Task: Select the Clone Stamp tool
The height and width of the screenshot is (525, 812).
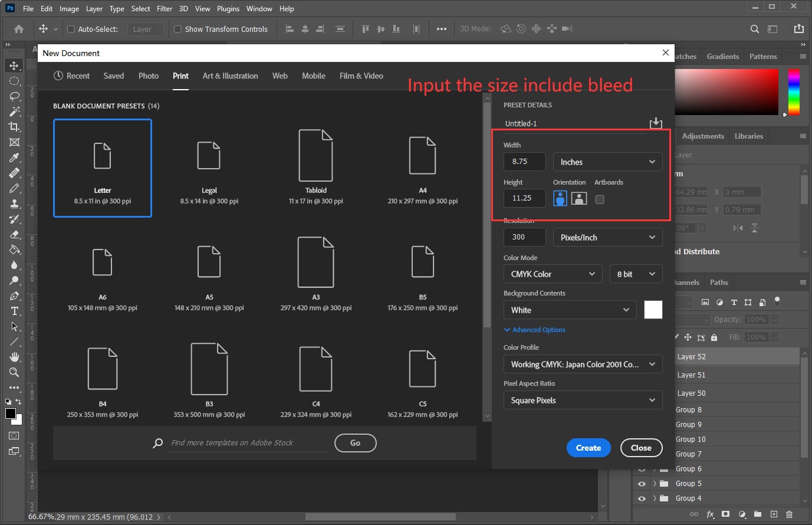Action: (14, 204)
